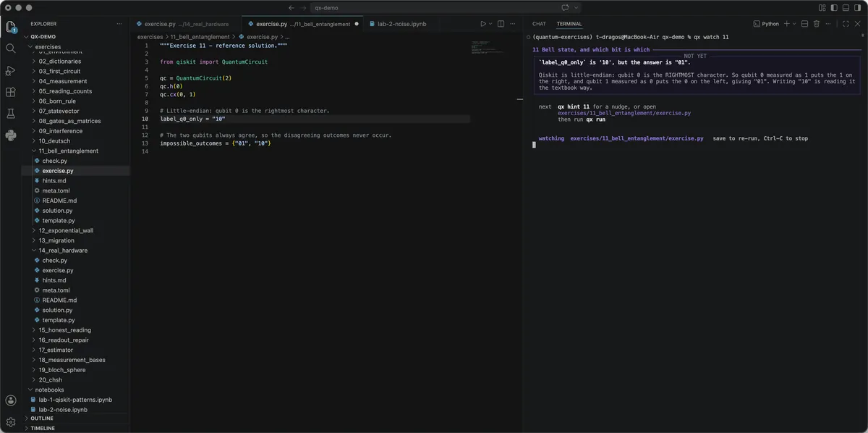Maximize the terminal panel size
This screenshot has height=433, width=868.
[846, 24]
